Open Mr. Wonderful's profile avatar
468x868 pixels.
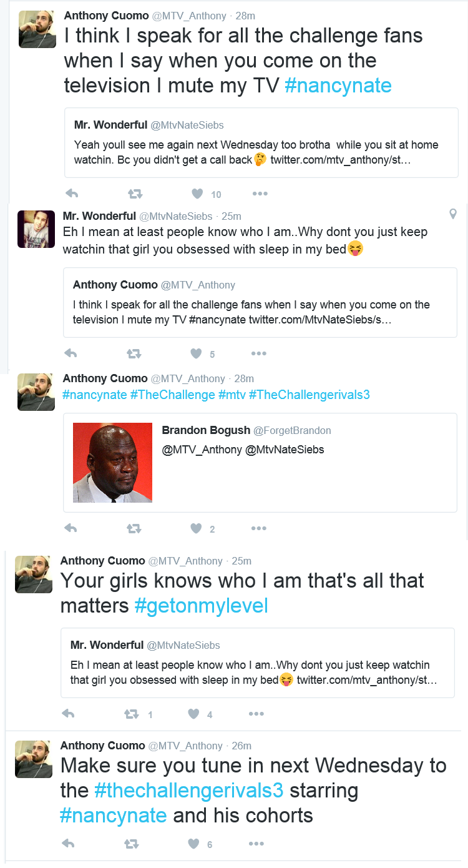(x=36, y=229)
